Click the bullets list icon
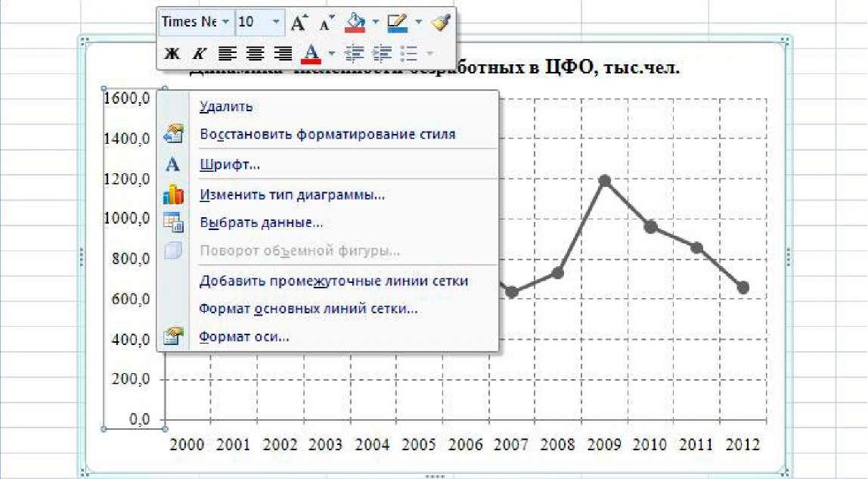 (409, 53)
